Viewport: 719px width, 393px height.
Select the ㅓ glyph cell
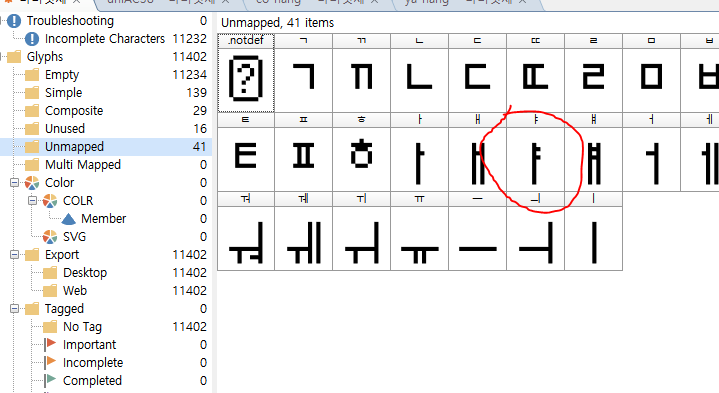[651, 152]
